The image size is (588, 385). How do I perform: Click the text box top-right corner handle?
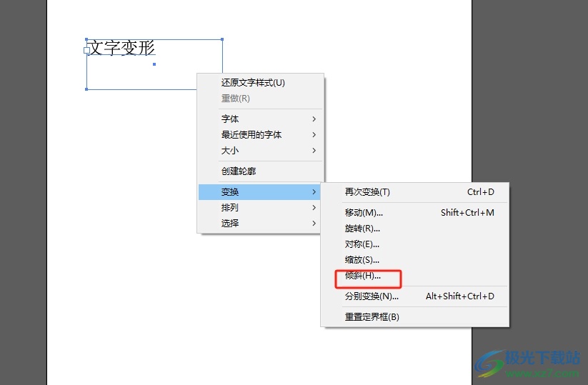(x=222, y=39)
